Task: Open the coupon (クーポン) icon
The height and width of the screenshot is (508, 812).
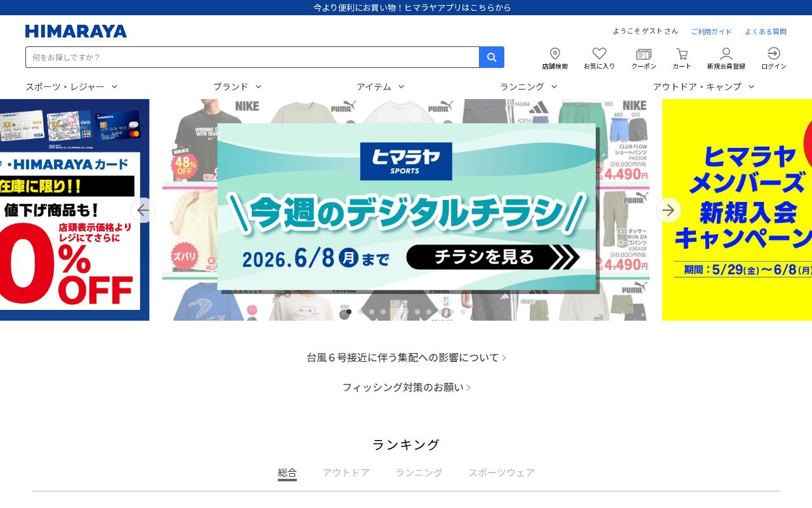Action: 644,58
